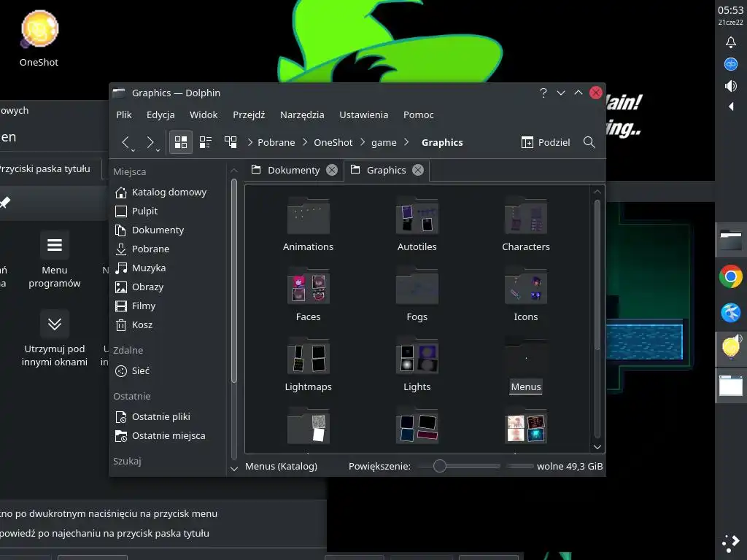The height and width of the screenshot is (560, 747).
Task: Select the Lightmaps folder
Action: (309, 365)
